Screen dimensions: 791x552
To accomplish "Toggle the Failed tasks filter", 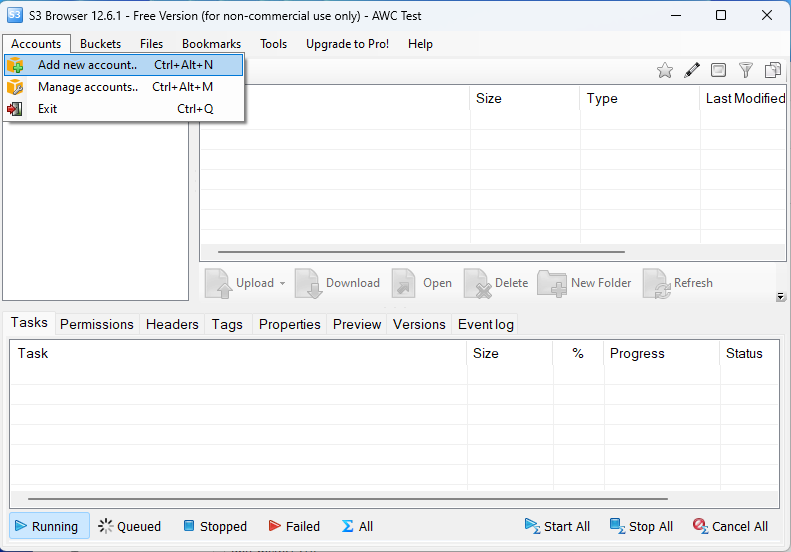I will coord(294,526).
